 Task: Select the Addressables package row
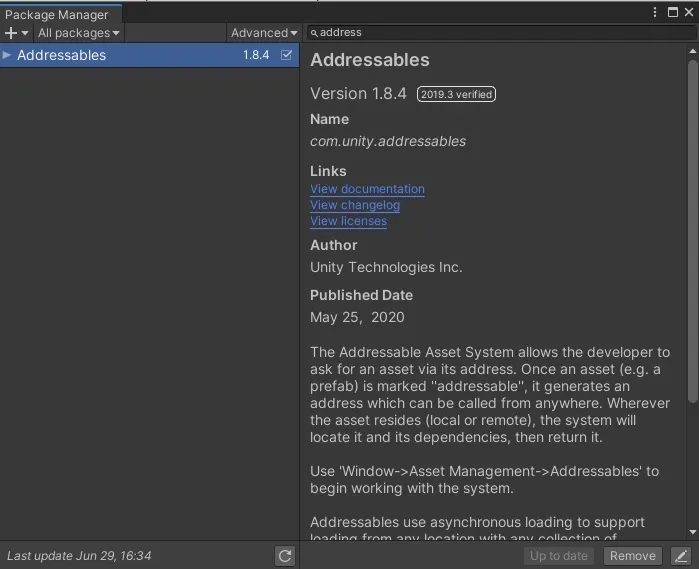point(149,55)
